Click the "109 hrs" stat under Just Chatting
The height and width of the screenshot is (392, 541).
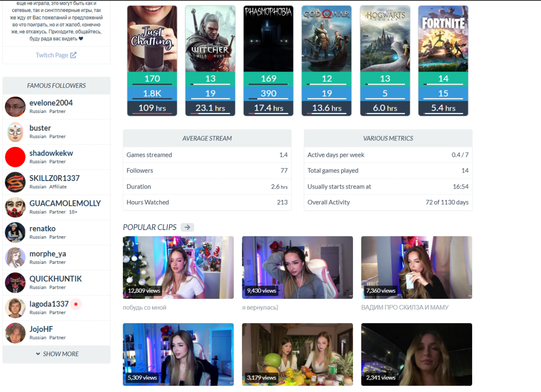click(152, 108)
